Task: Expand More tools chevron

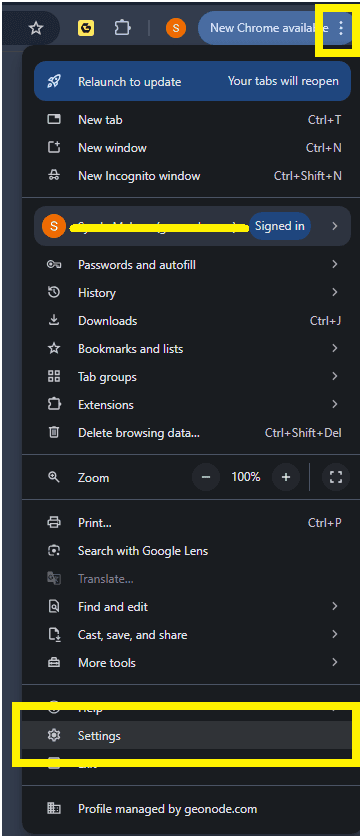Action: pyautogui.click(x=334, y=662)
